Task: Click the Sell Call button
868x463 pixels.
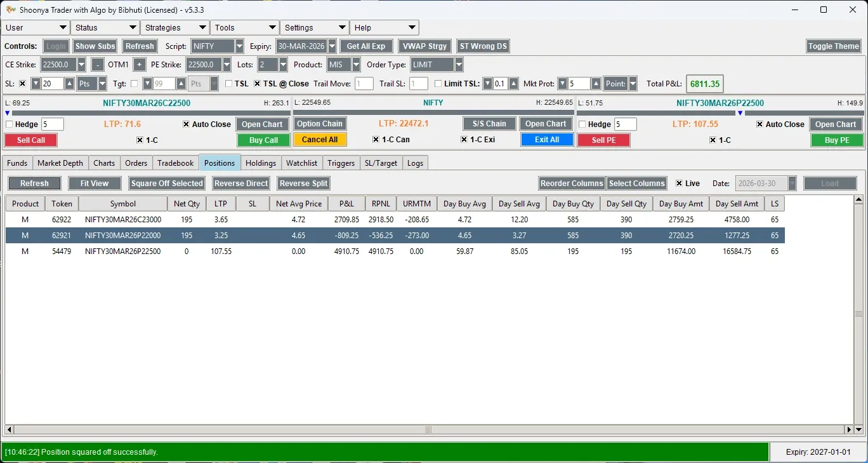Action: tap(31, 140)
